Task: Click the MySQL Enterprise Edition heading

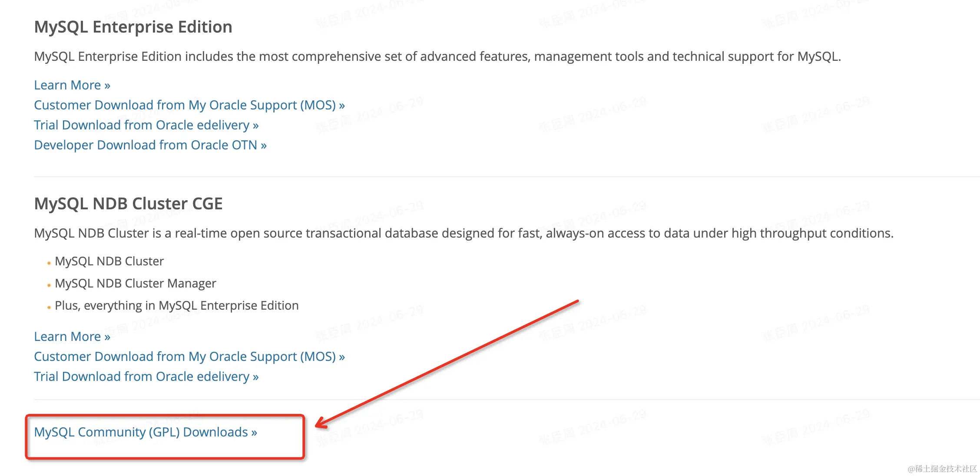Action: point(133,27)
